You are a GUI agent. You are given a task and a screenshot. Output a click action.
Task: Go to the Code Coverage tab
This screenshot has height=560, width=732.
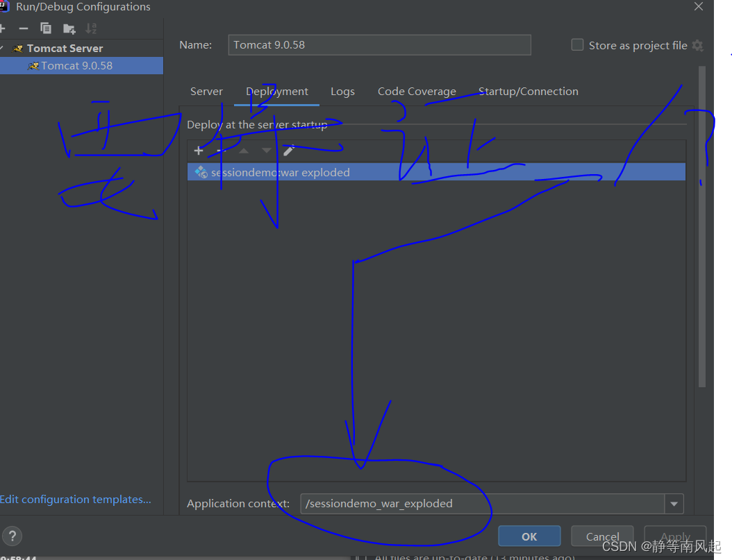(417, 92)
